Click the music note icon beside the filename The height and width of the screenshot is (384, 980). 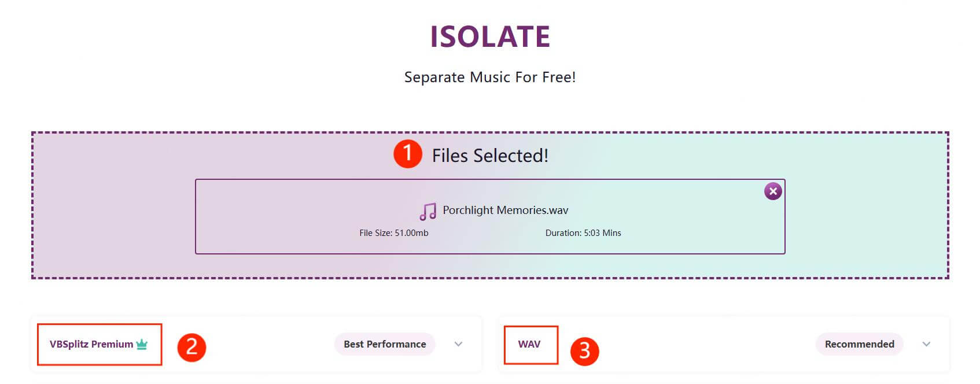click(427, 212)
